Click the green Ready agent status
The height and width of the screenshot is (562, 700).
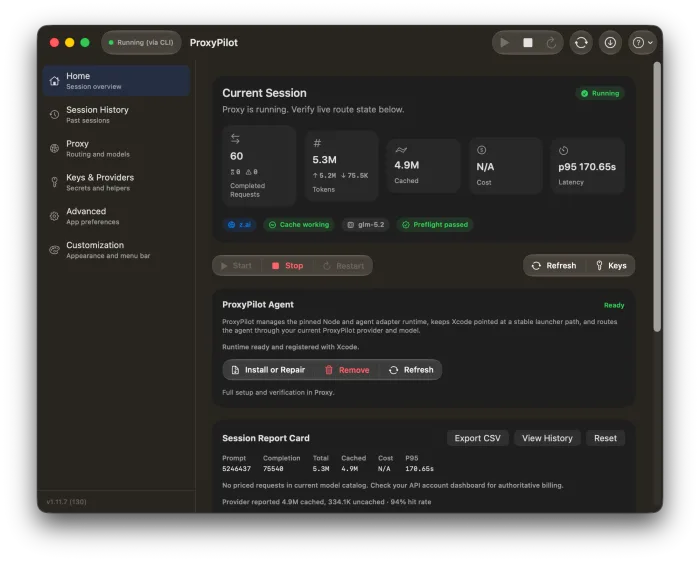pyautogui.click(x=614, y=305)
